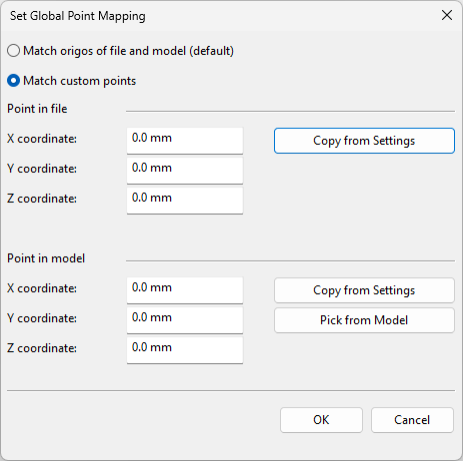Close the Set Global Point Mapping dialog
463x461 pixels.
coord(447,15)
